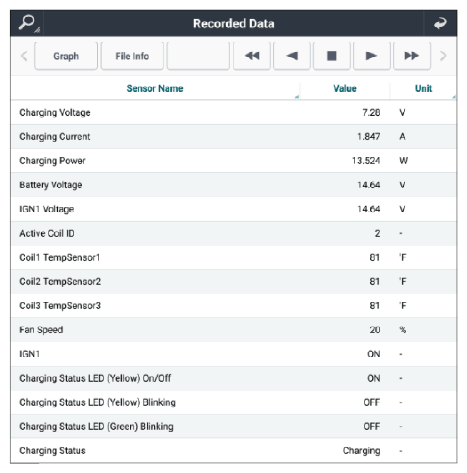Sort by Value column header
The image size is (467, 473).
(345, 89)
